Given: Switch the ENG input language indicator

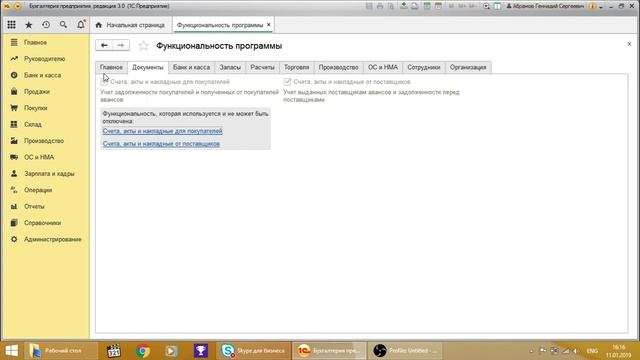Looking at the screenshot, I should coord(592,351).
